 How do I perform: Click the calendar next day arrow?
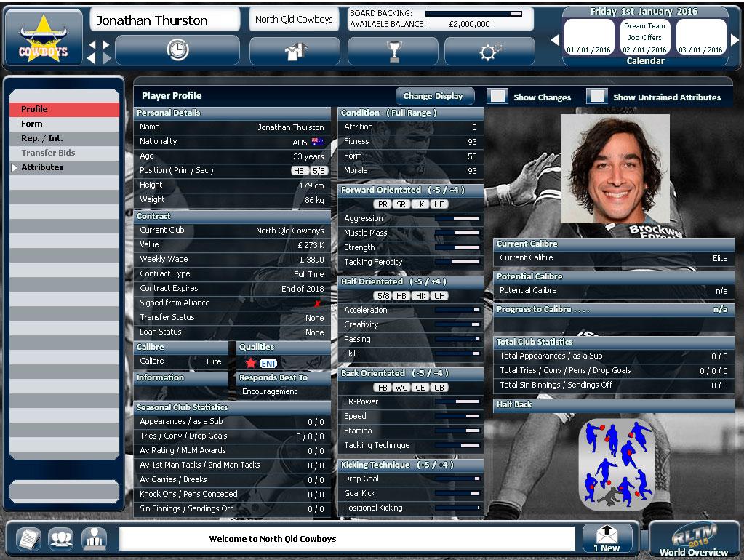pyautogui.click(x=735, y=39)
